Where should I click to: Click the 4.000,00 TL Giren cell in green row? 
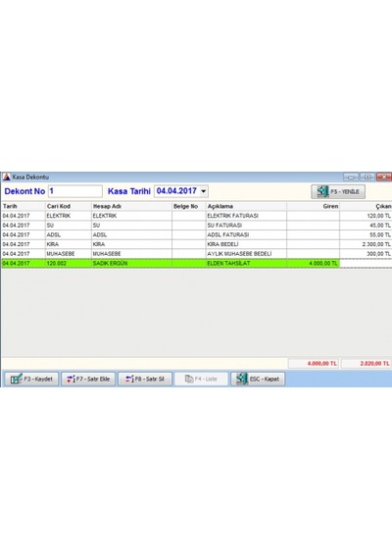tap(313, 264)
